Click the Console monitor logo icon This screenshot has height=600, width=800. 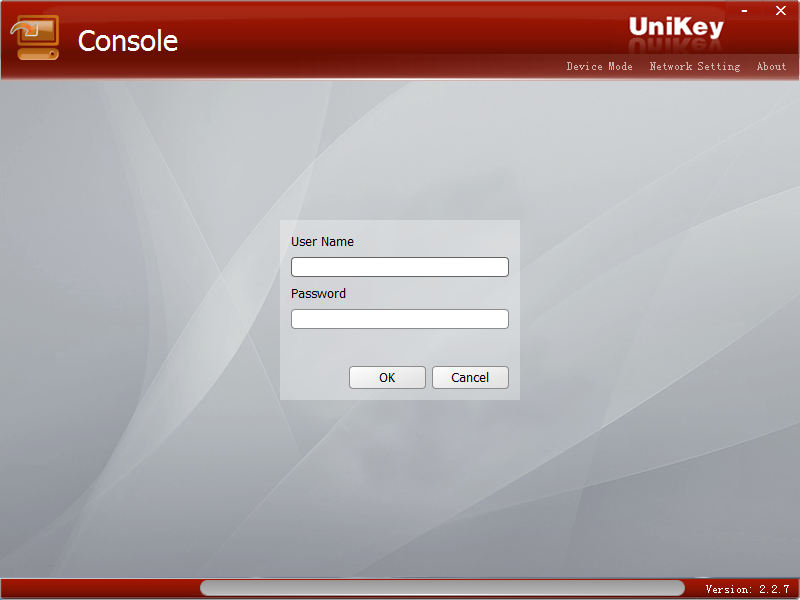(x=35, y=38)
